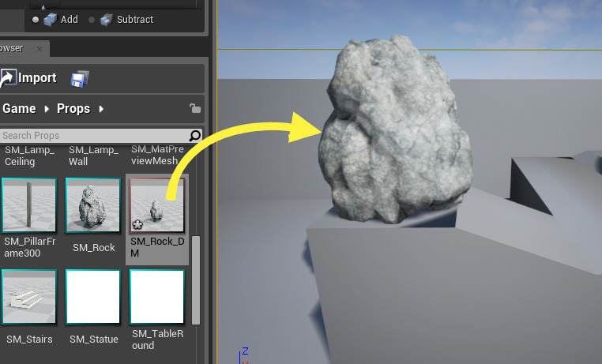This screenshot has width=602, height=364.
Task: Toggle the folder path lock icon
Action: [x=195, y=108]
